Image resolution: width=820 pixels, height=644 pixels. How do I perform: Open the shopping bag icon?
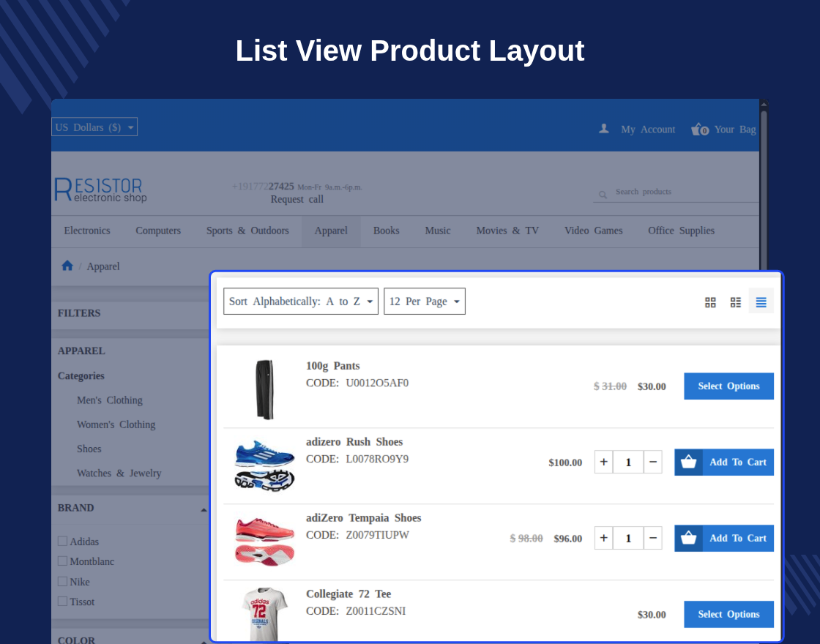[x=700, y=129]
